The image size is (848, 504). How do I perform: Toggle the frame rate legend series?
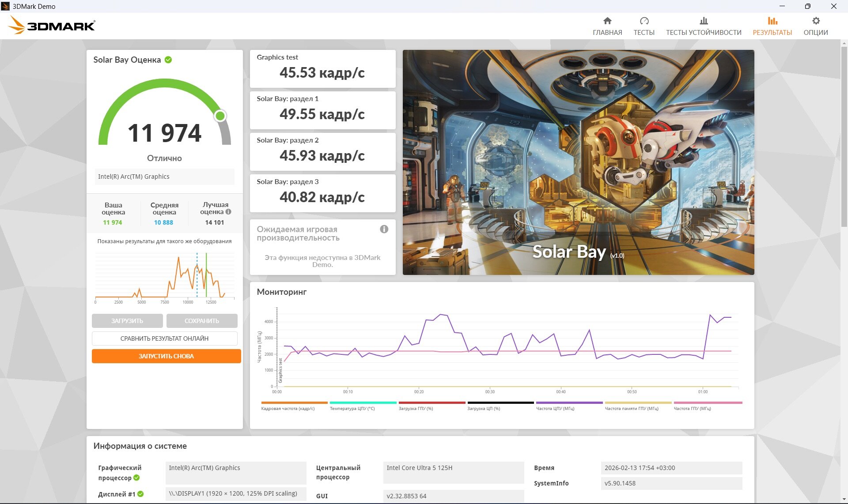pyautogui.click(x=288, y=408)
